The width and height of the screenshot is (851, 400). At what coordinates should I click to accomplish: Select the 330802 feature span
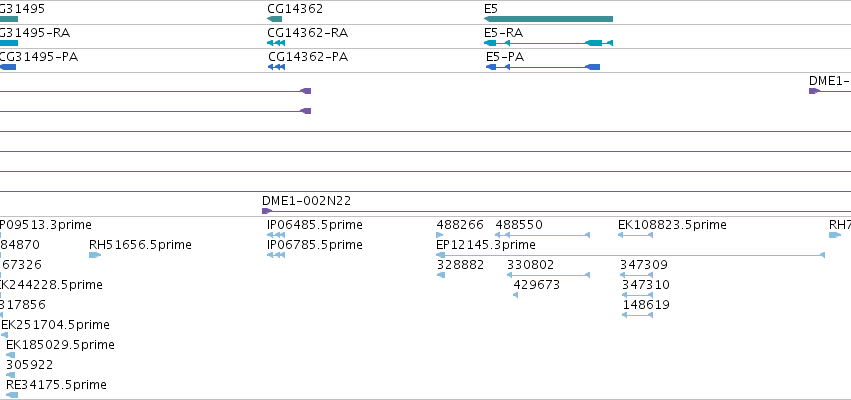548,275
